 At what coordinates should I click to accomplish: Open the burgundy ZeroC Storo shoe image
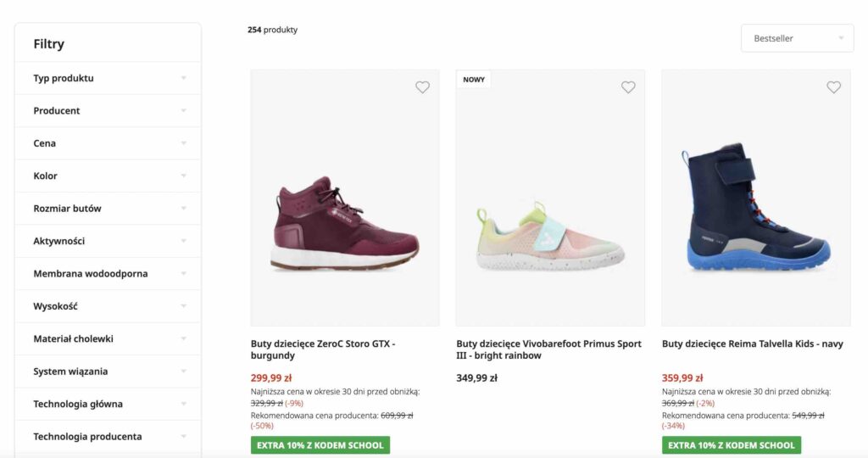[345, 222]
